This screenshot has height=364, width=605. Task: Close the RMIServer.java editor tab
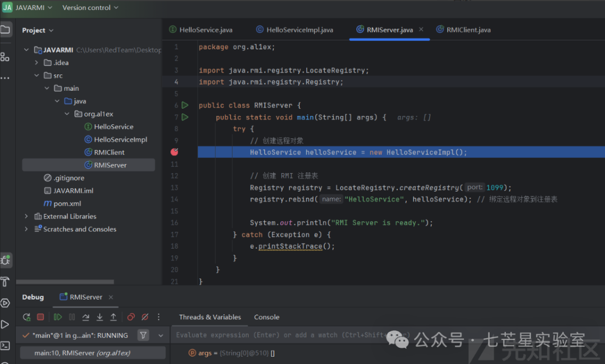coord(421,29)
